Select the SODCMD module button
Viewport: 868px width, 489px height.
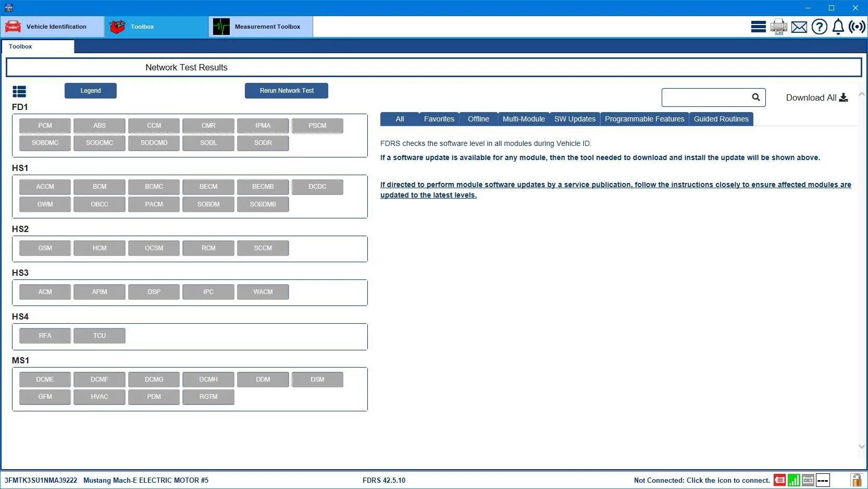tap(154, 143)
